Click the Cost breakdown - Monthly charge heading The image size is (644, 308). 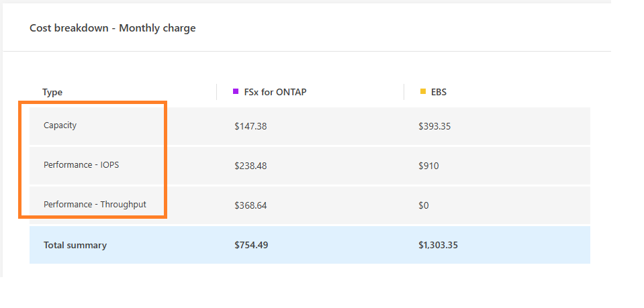click(113, 28)
